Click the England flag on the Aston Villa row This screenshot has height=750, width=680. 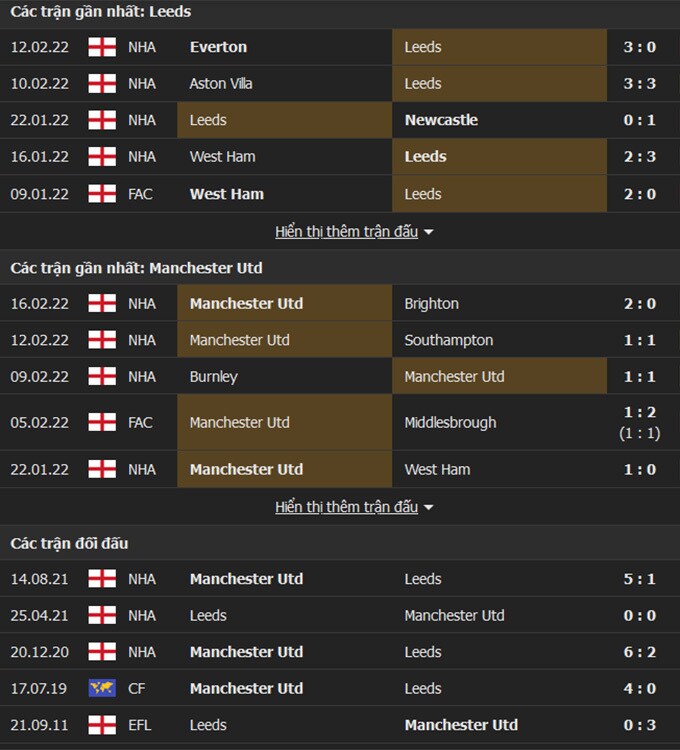coord(102,84)
